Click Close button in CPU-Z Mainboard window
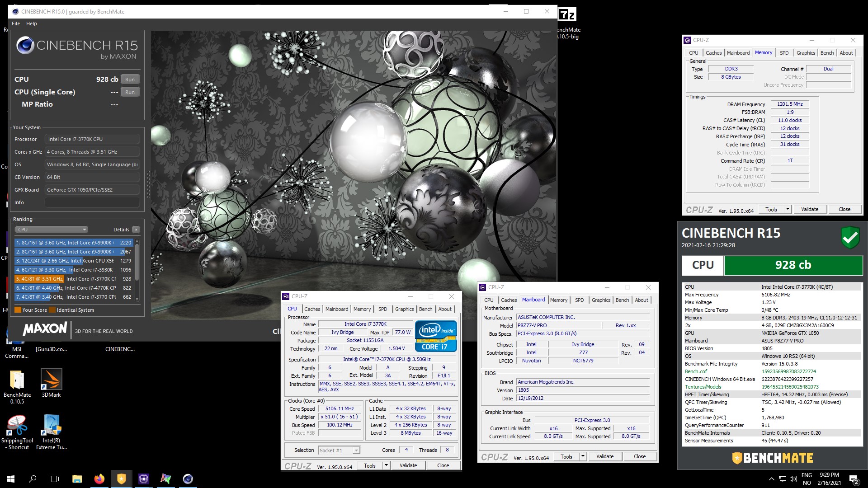This screenshot has width=868, height=488. pos(640,456)
